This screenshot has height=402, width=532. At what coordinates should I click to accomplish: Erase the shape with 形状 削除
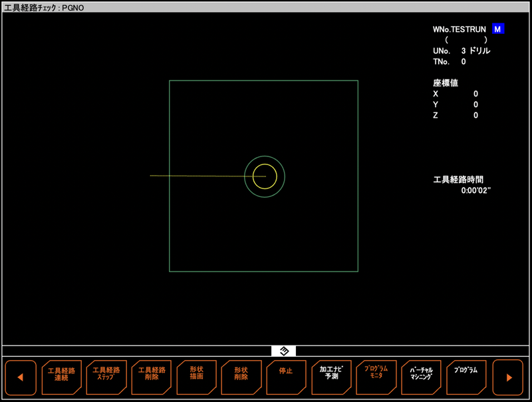point(241,377)
